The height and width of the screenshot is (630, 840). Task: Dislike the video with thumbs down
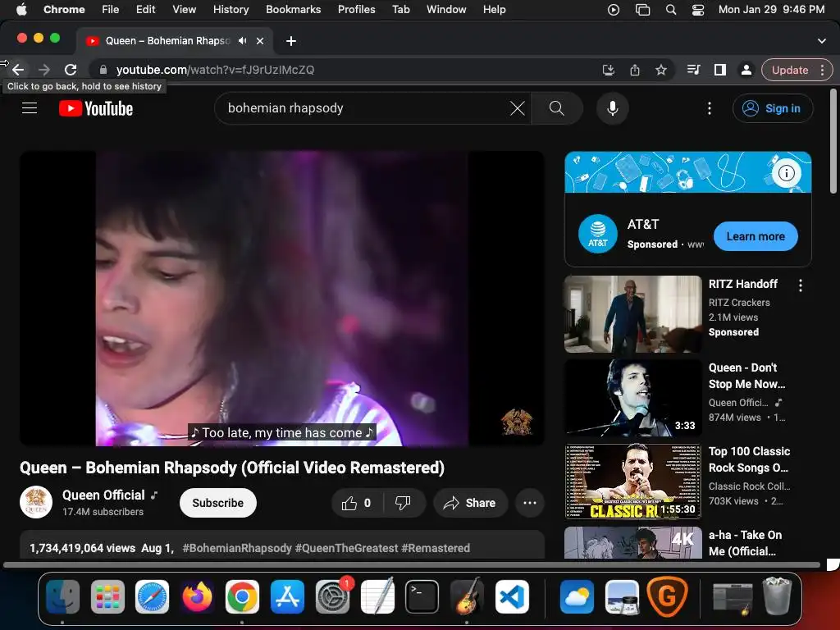[x=404, y=503]
